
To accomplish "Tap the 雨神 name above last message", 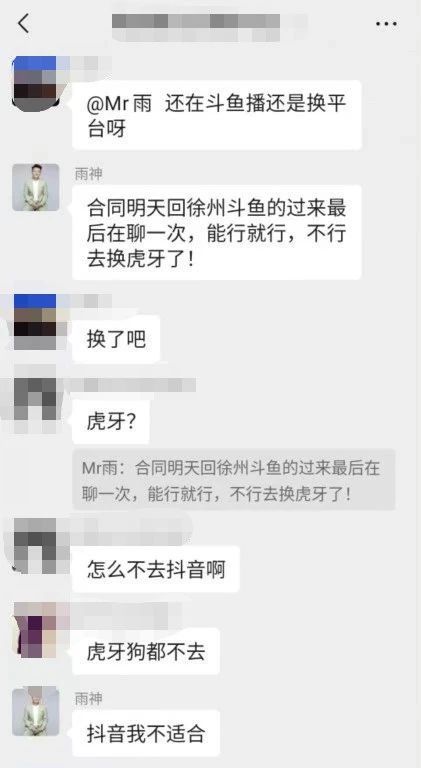I will coord(89,698).
